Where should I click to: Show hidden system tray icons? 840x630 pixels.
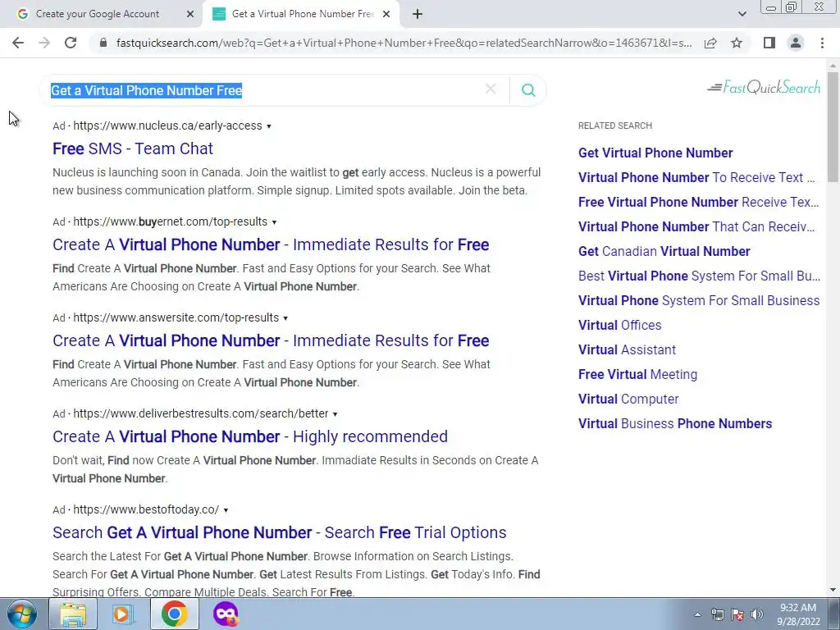coord(697,614)
